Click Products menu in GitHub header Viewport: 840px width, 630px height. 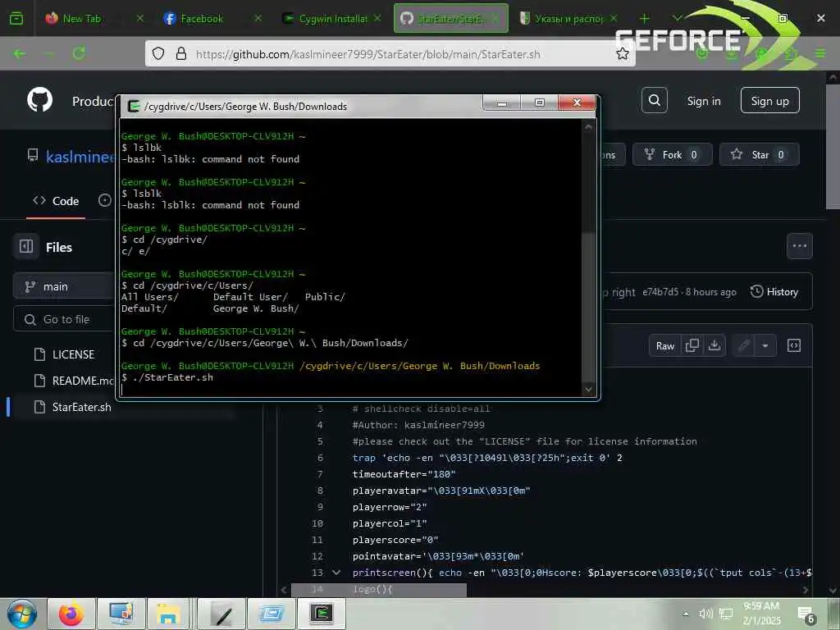click(94, 101)
